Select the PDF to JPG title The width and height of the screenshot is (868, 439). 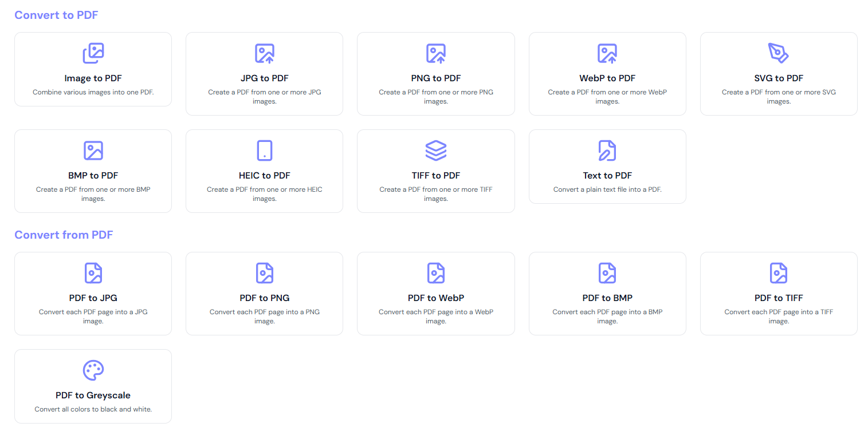click(x=93, y=298)
